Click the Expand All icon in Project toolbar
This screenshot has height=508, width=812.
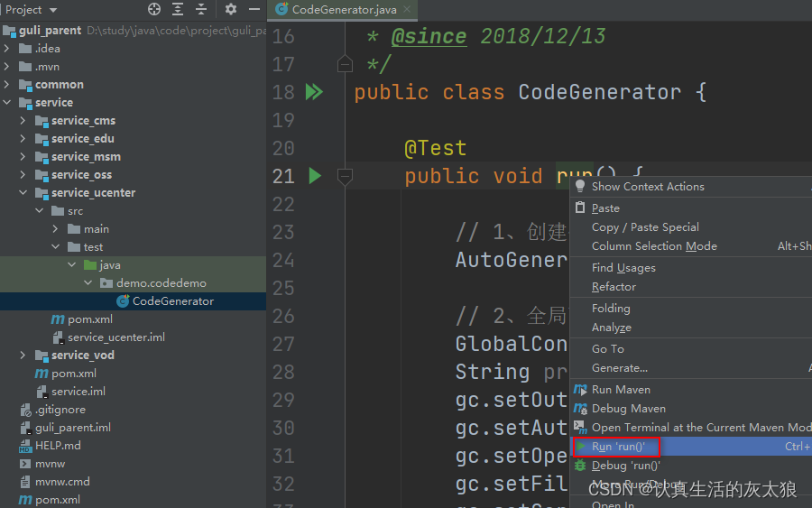(x=178, y=9)
